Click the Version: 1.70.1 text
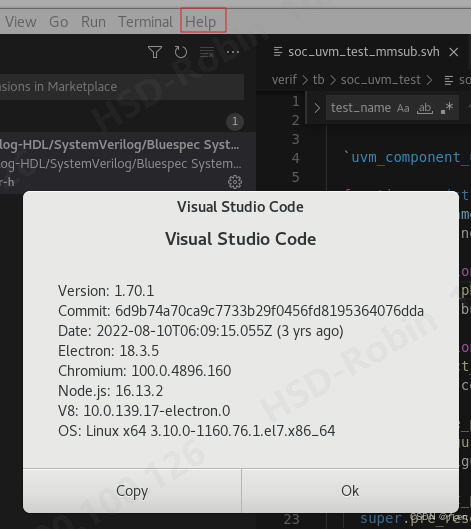Image resolution: width=471 pixels, height=529 pixels. 106,291
